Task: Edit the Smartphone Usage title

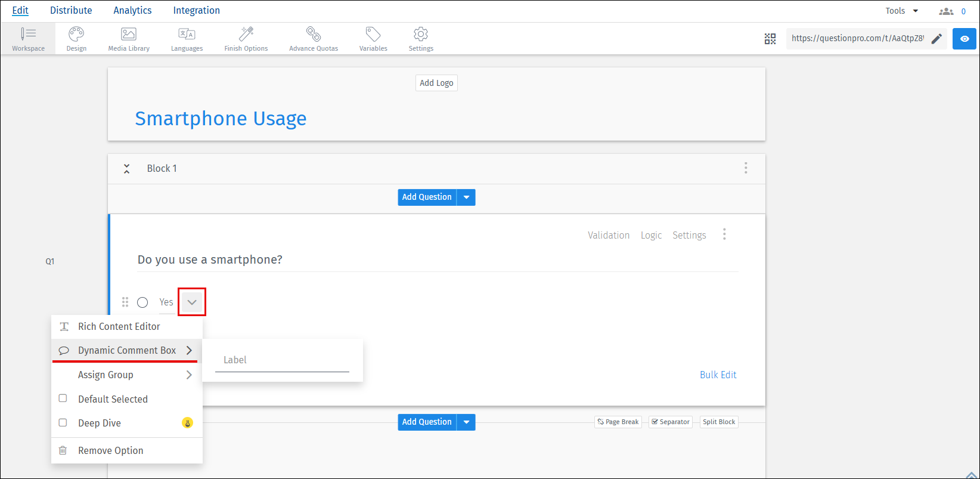Action: pyautogui.click(x=221, y=119)
